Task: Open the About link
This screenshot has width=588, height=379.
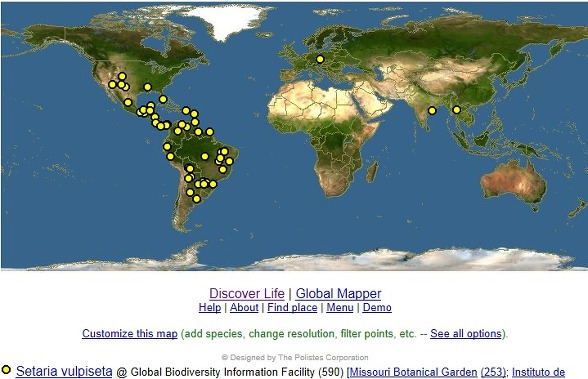Action: click(244, 307)
